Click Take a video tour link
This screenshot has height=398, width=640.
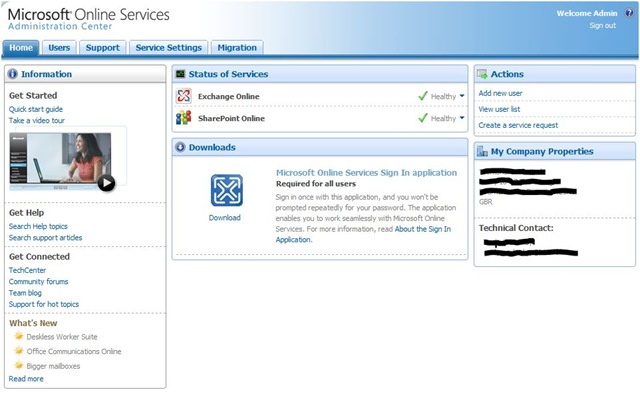click(37, 120)
